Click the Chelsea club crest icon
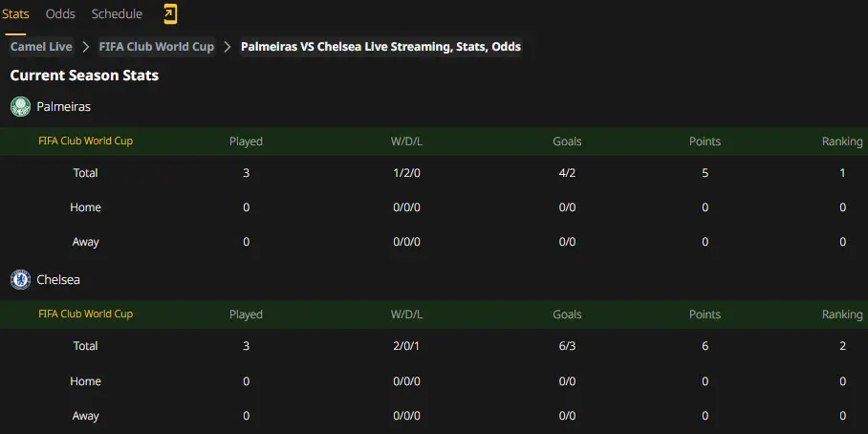 tap(20, 279)
